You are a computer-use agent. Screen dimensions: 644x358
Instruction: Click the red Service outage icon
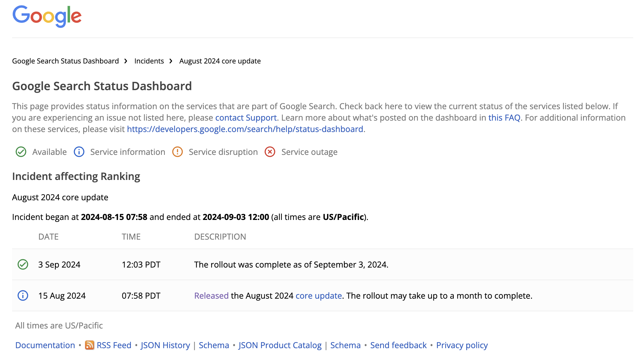[270, 152]
